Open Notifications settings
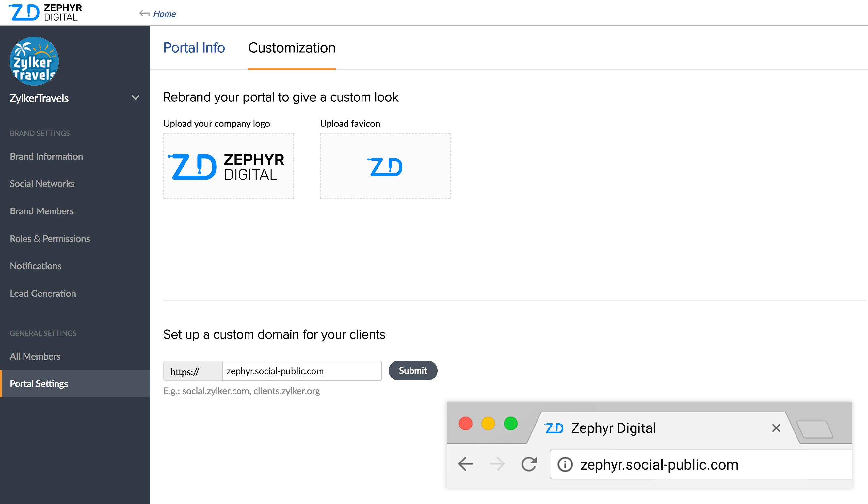 pos(36,266)
